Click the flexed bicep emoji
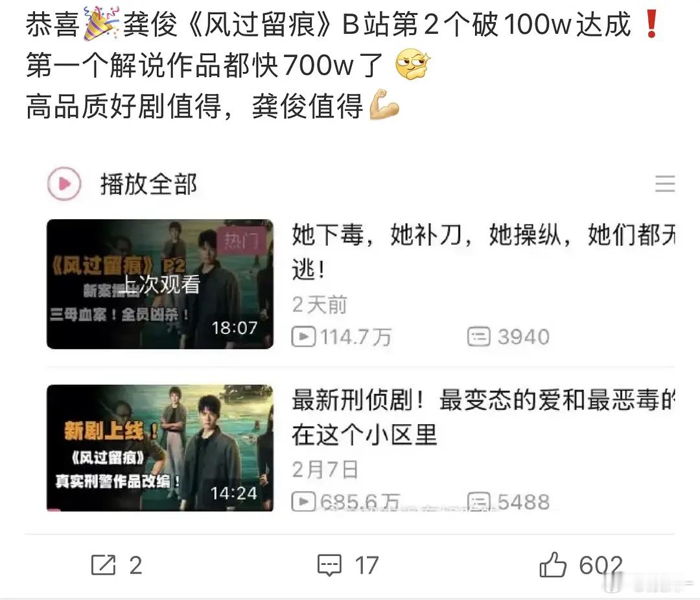Image resolution: width=700 pixels, height=600 pixels. (x=384, y=105)
